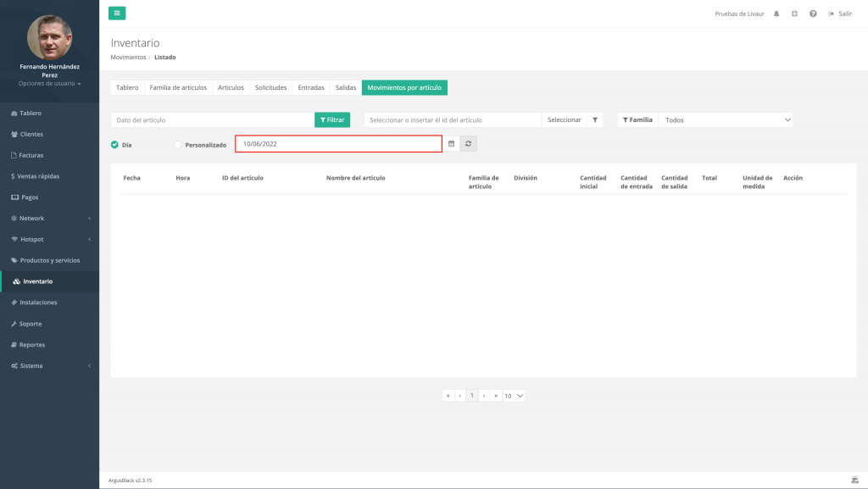Screen dimensions: 868x489
Task: Click the Seleccionar button
Action: (x=564, y=120)
